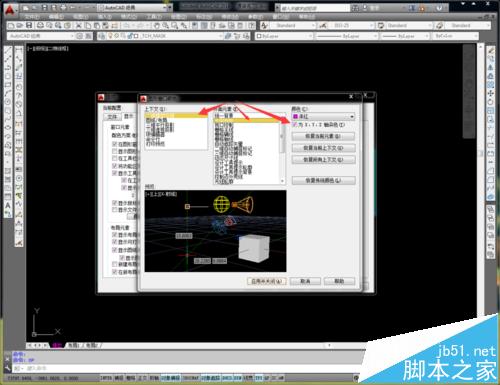Open the ISO-25 dimension style dropdown

[x=351, y=25]
